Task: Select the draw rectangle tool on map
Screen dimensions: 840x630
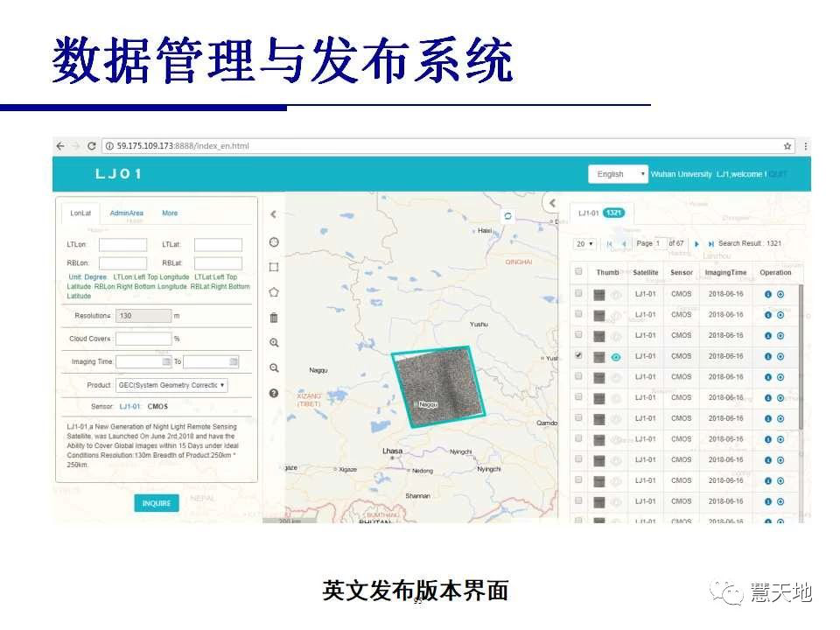Action: 274,267
